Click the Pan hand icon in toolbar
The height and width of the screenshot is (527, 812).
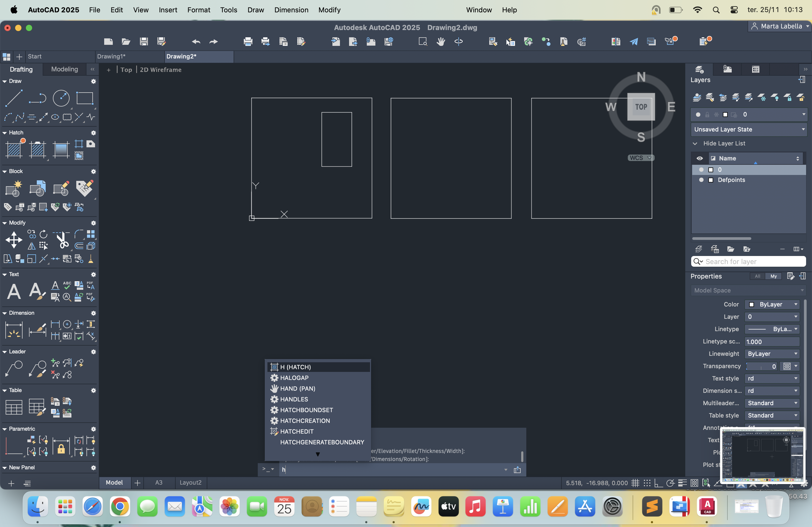[x=441, y=42]
